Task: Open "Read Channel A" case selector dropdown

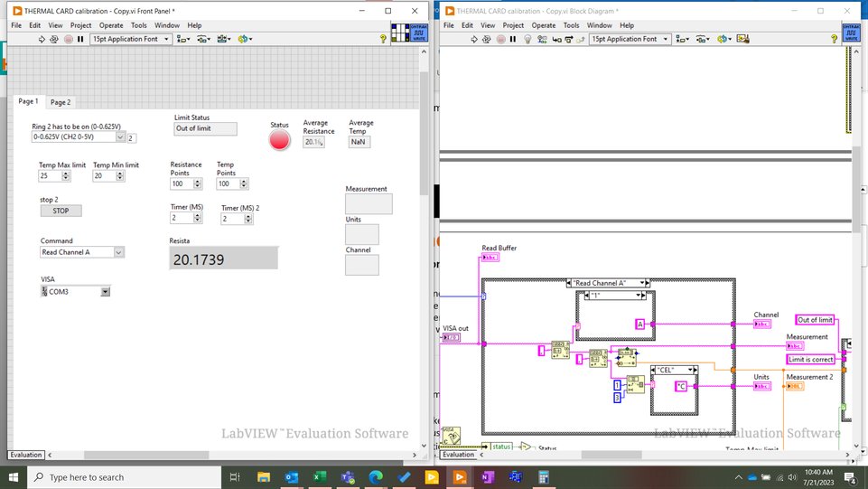Action: coord(642,283)
